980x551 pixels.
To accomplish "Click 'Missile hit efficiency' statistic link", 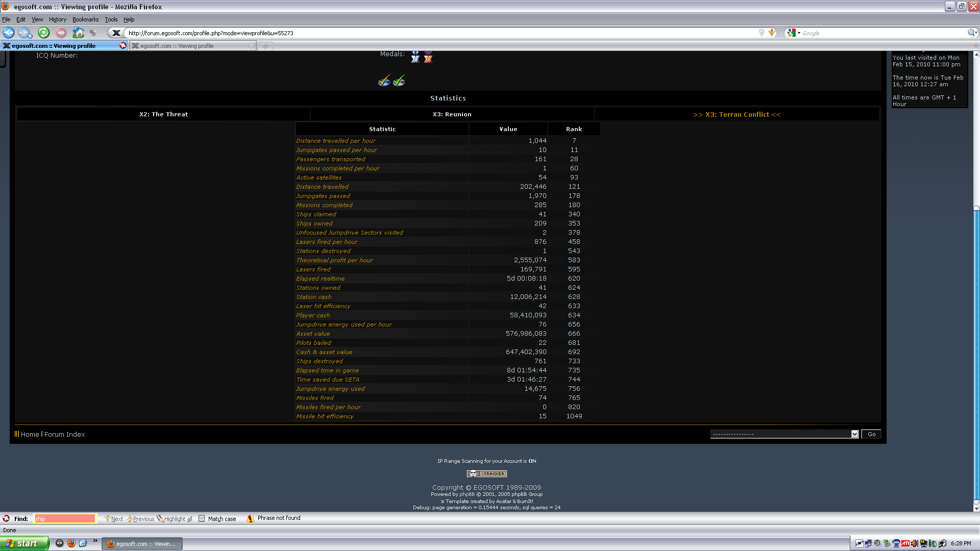I will pyautogui.click(x=325, y=416).
